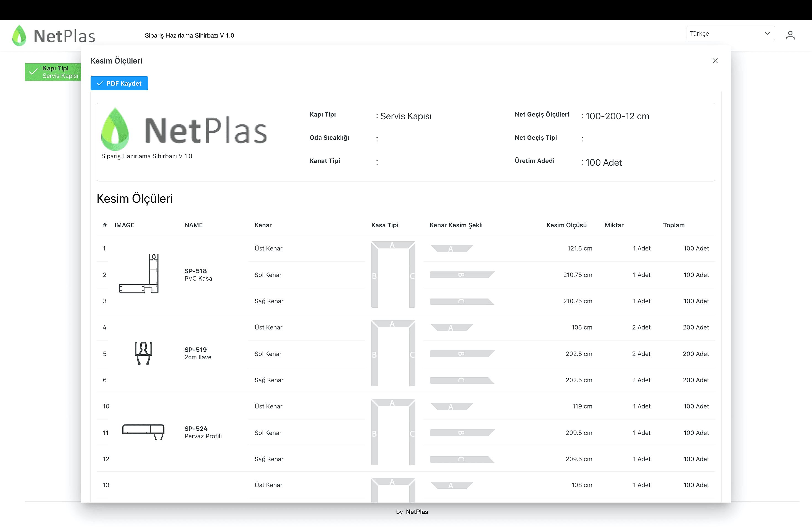Click the row 6 edge cut shape C
812x528 pixels.
pos(461,380)
